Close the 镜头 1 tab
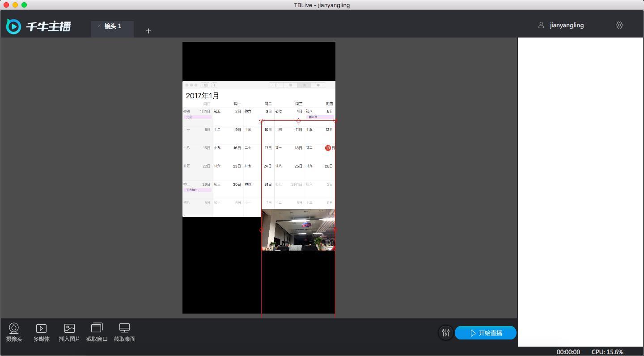 [x=99, y=26]
